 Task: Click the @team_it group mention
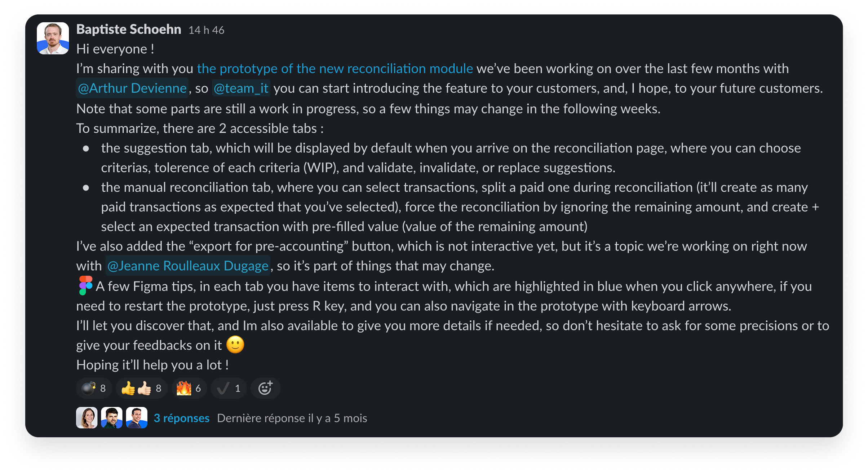[241, 88]
